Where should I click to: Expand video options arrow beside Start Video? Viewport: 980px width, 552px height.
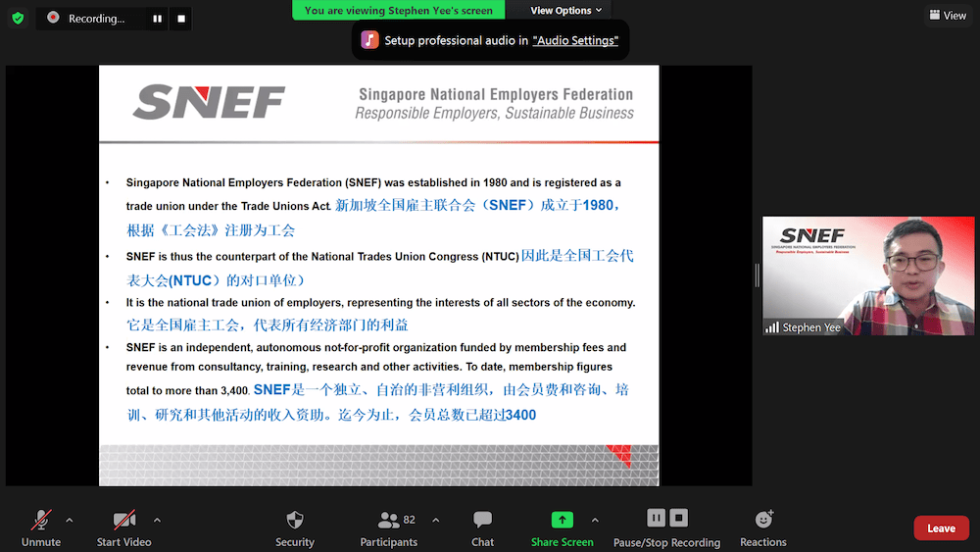(157, 520)
